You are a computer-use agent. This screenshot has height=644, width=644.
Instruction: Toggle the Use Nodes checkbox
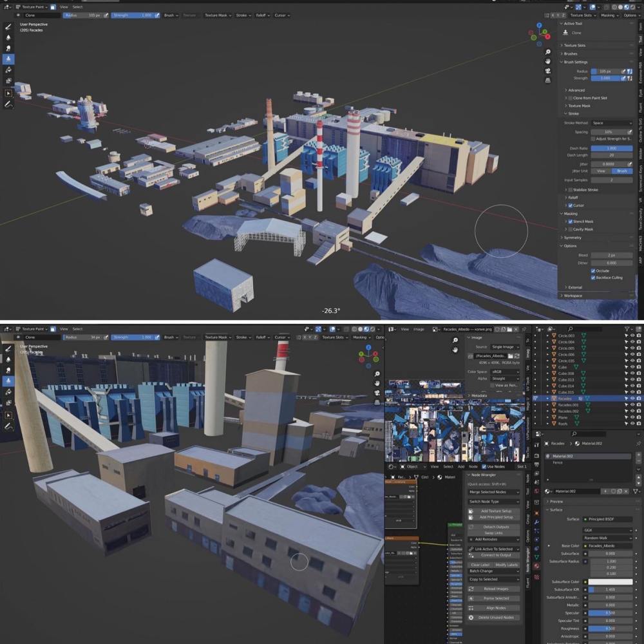click(484, 466)
